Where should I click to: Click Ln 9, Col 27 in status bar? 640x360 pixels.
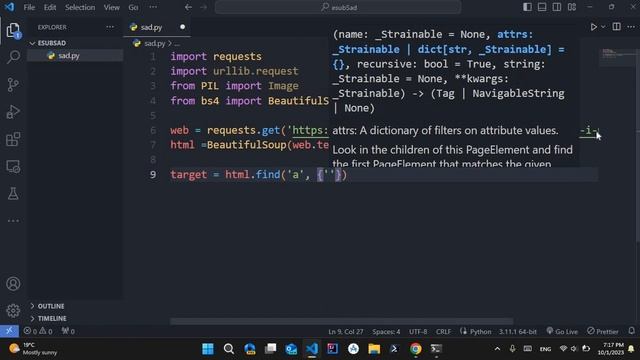tap(346, 332)
